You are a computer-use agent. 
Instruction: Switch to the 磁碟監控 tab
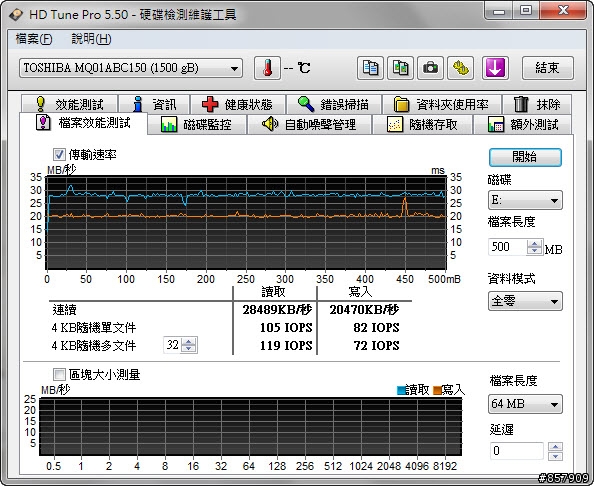coord(197,125)
